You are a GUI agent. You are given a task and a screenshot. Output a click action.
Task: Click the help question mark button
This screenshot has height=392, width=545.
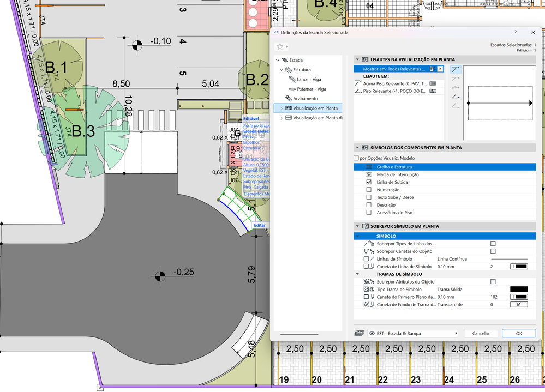coord(516,33)
